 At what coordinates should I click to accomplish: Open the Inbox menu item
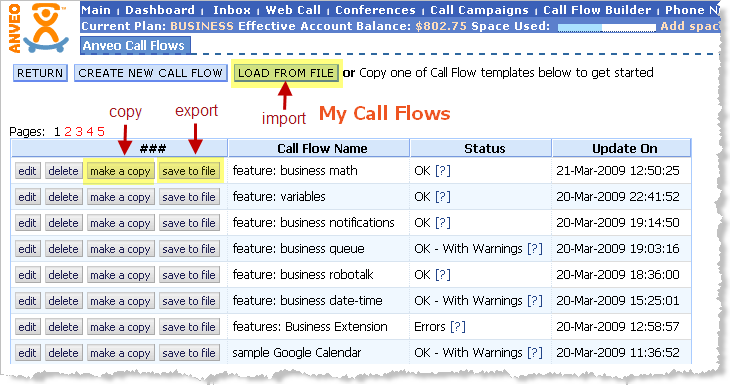[x=232, y=10]
